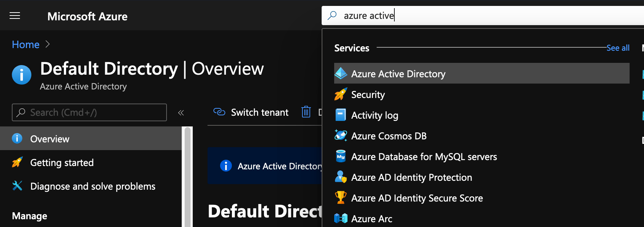Click the Default Directory info icon
Viewport: 644px width, 227px height.
coord(21,75)
